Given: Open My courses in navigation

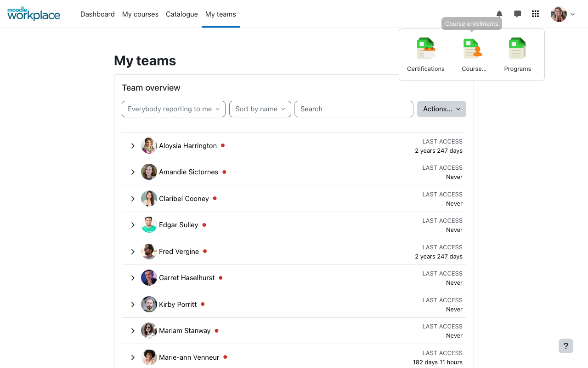Looking at the screenshot, I should (x=140, y=14).
